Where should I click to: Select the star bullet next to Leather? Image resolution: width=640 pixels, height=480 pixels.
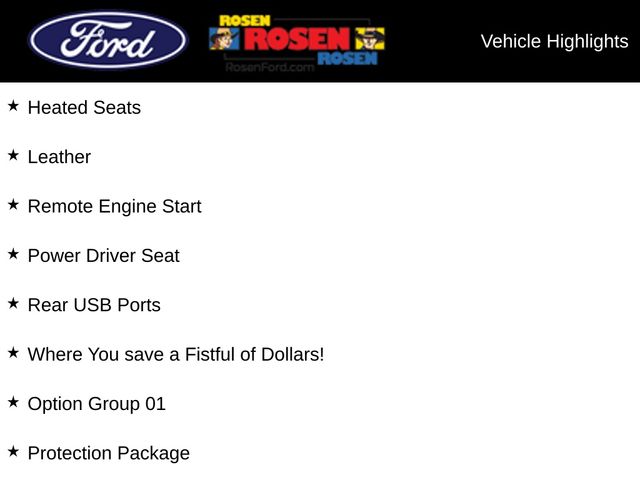point(13,155)
